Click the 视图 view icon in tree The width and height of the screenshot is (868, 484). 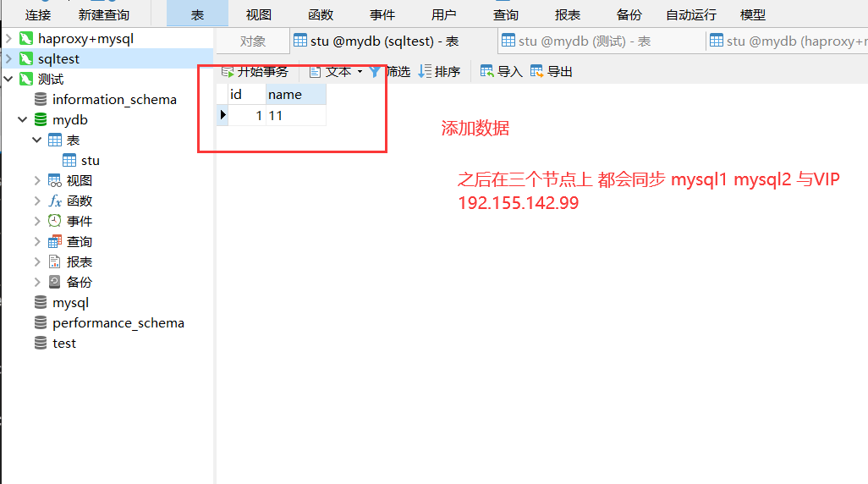click(55, 180)
